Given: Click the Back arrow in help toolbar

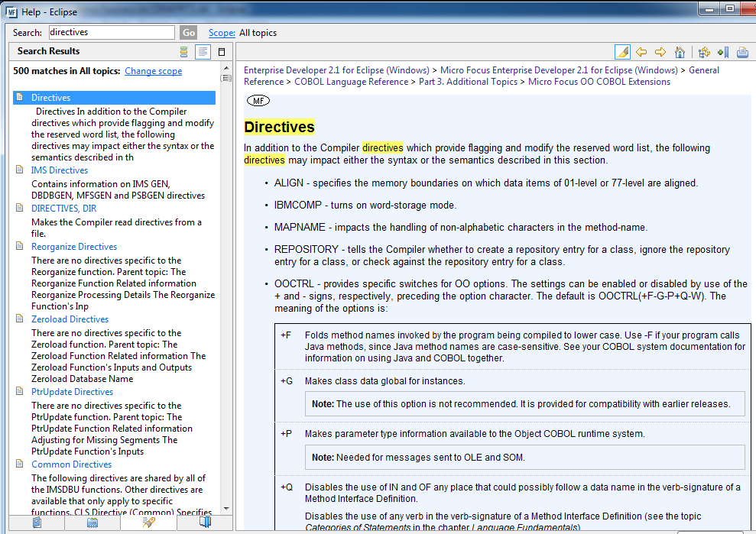Looking at the screenshot, I should (641, 52).
